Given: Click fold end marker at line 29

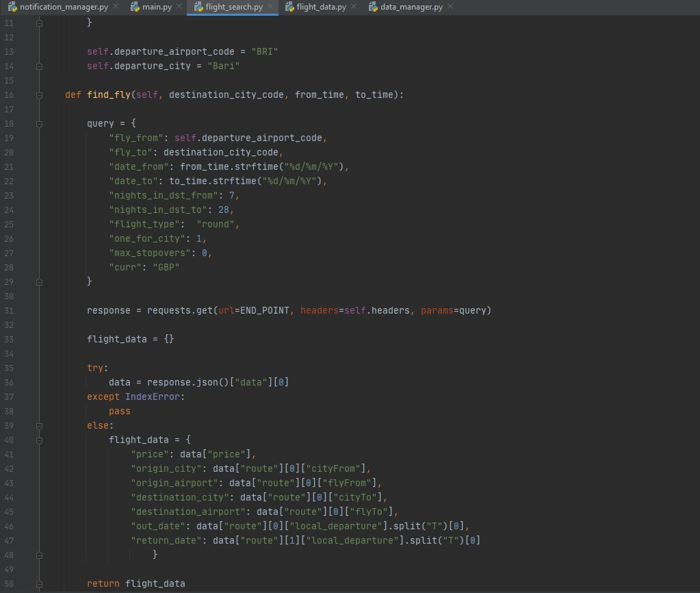Looking at the screenshot, I should (x=39, y=282).
